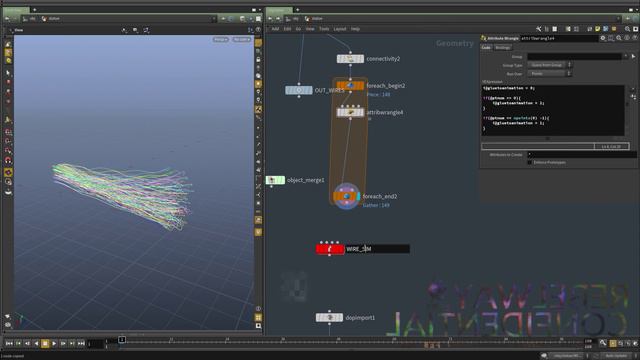Select the foreach_end2 node
The height and width of the screenshot is (360, 640).
(x=346, y=196)
